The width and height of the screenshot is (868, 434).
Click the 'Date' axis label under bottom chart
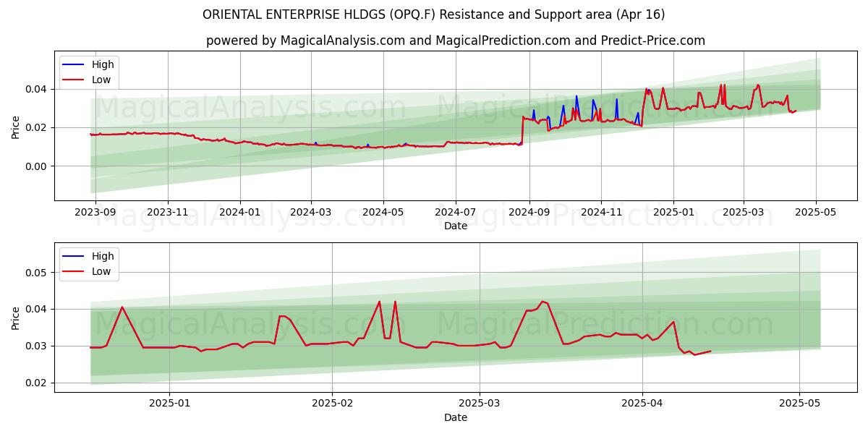tap(456, 417)
